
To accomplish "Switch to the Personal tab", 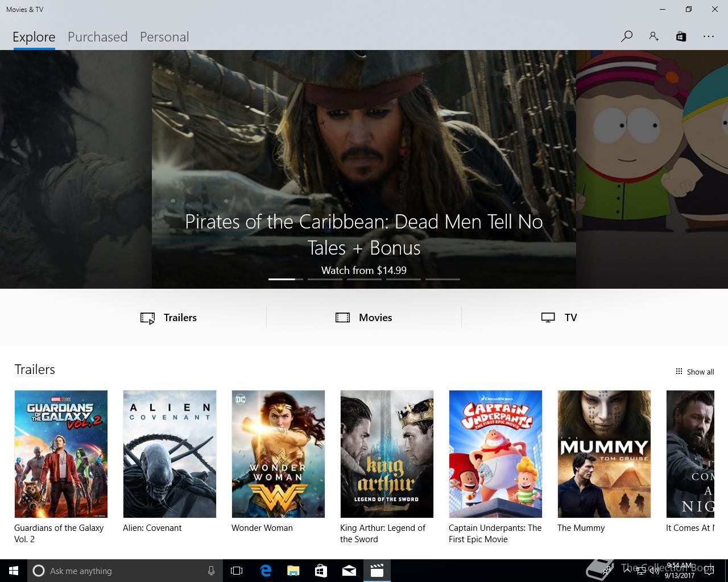I will point(164,37).
